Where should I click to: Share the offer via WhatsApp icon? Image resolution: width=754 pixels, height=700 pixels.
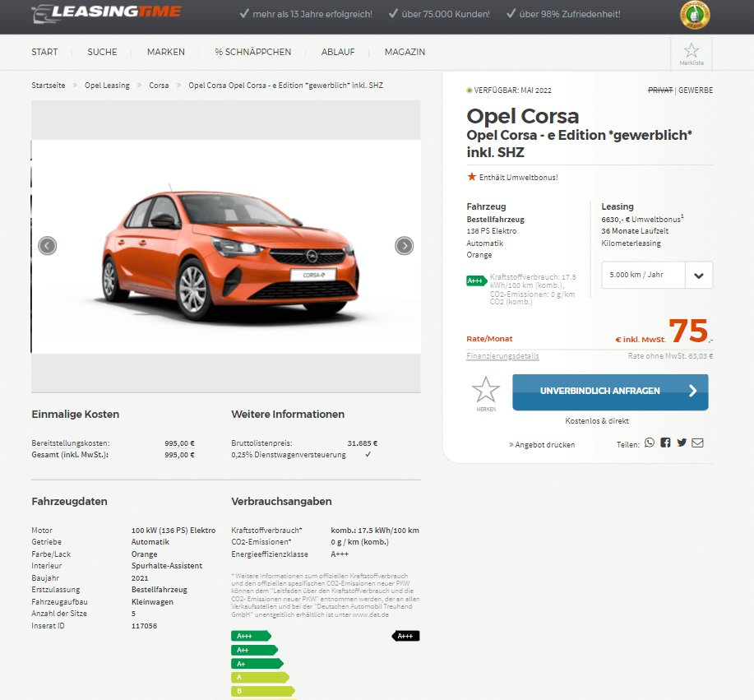coord(650,443)
